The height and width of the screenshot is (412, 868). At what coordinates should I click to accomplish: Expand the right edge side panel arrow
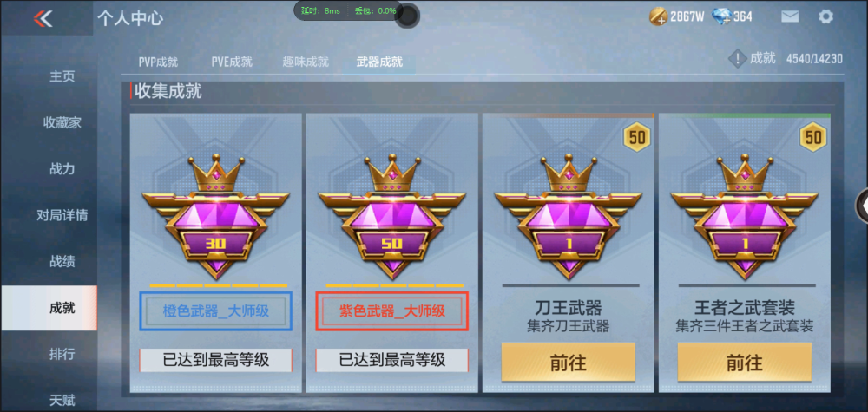click(x=863, y=206)
